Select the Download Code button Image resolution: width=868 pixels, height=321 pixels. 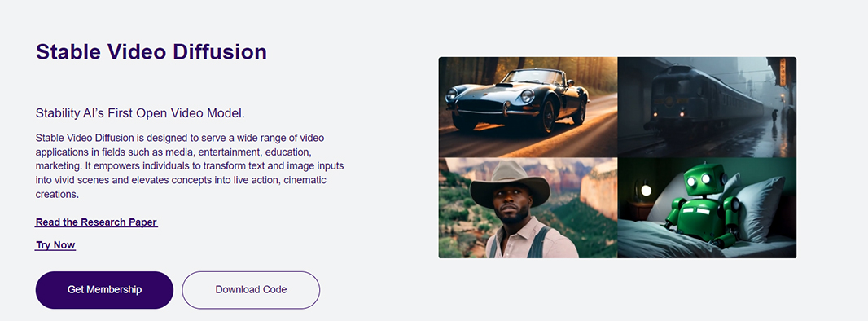point(251,289)
